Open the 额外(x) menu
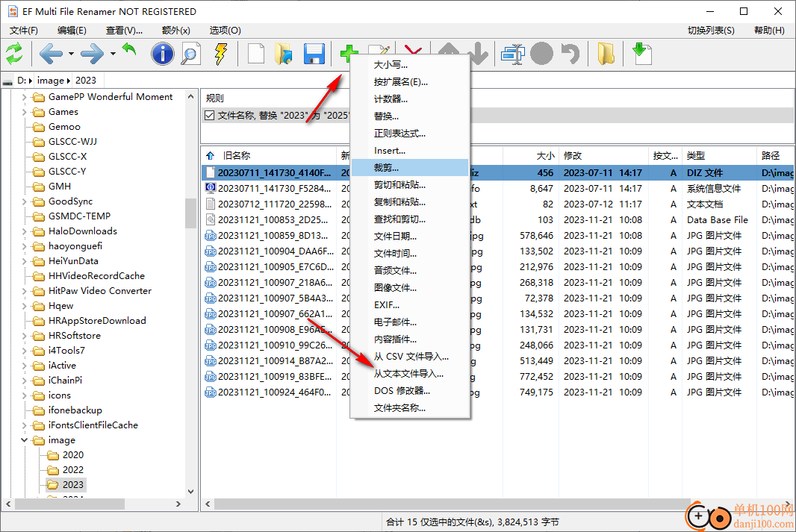 (176, 31)
